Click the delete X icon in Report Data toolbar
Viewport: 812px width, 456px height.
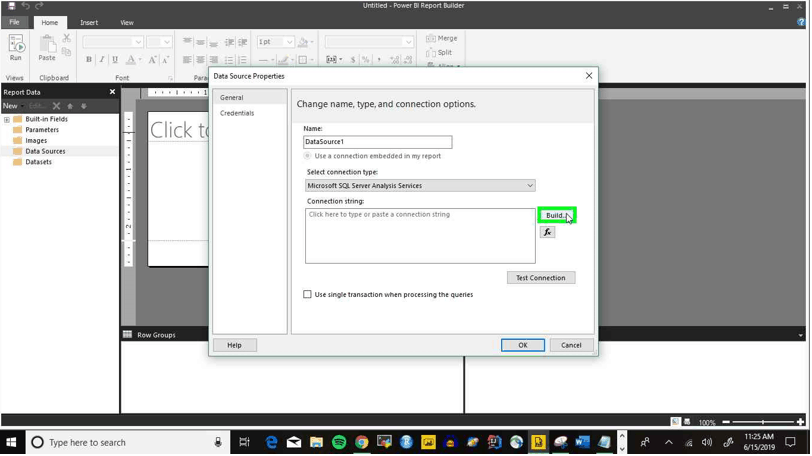(x=56, y=106)
